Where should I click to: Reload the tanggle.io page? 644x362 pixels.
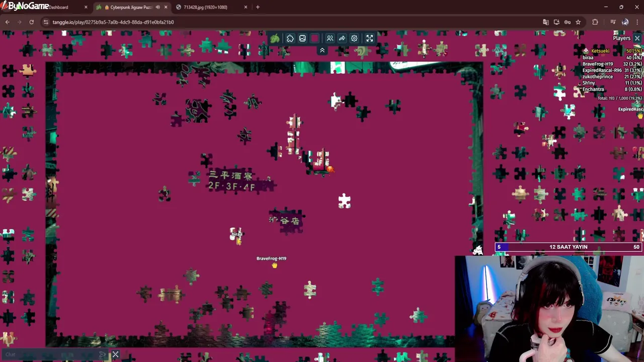click(x=31, y=22)
